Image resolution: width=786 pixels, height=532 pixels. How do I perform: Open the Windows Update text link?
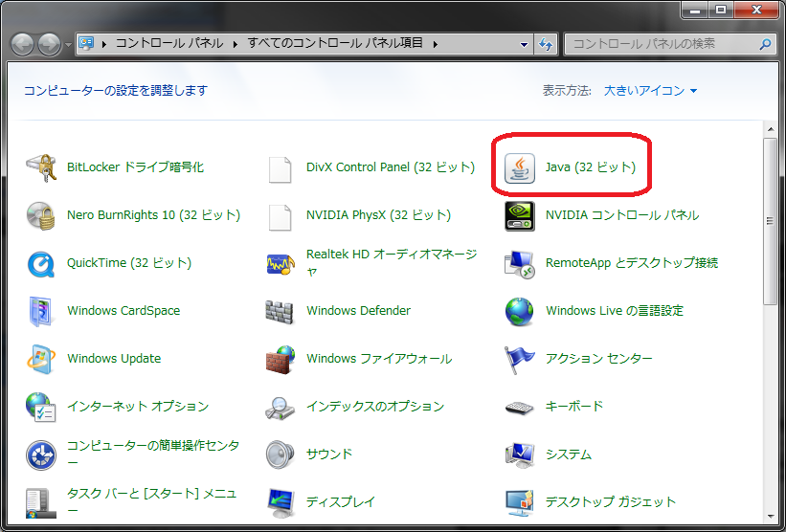pyautogui.click(x=114, y=359)
